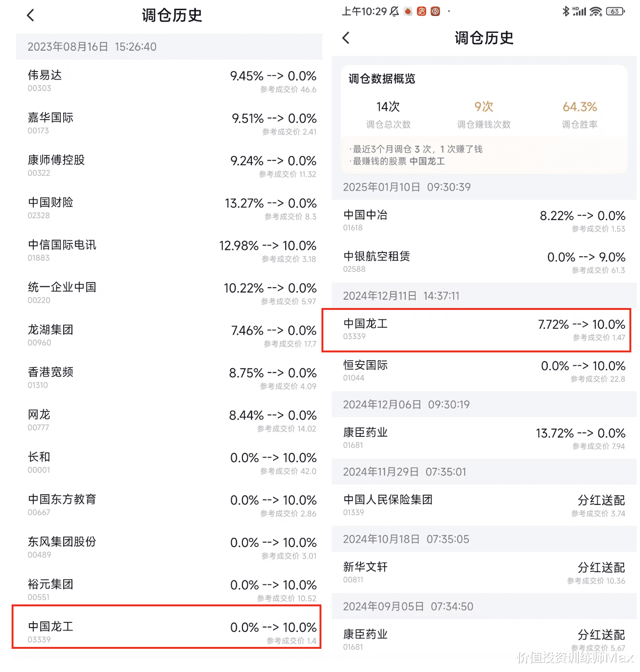The image size is (640, 672).
Task: Tap 最赚钱的股票 中国龙工 link
Action: pos(427,161)
